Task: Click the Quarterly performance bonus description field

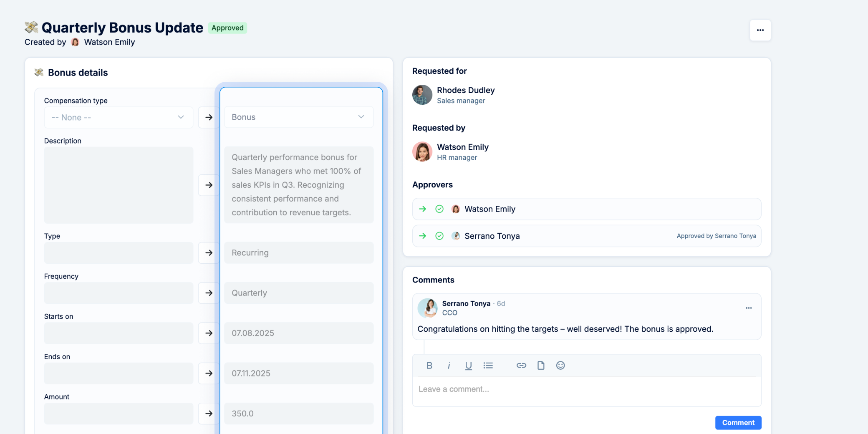Action: point(299,185)
